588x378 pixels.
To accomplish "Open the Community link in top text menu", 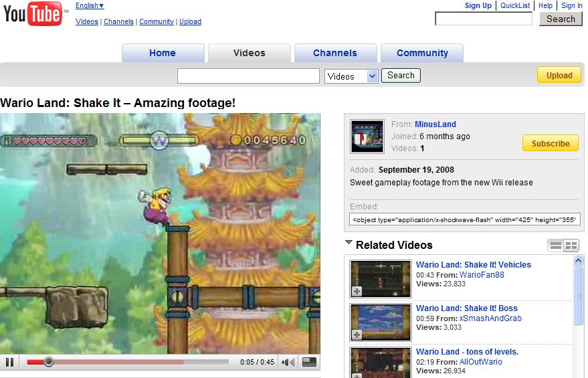I will [157, 21].
